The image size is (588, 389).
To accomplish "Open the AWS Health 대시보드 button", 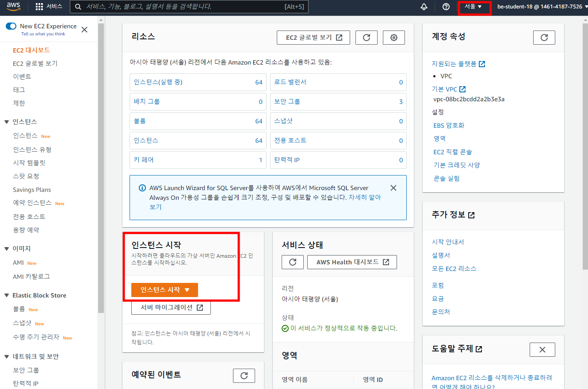I will coord(352,262).
